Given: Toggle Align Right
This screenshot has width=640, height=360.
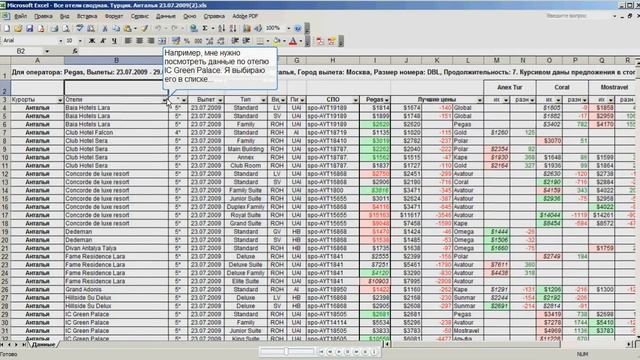Looking at the screenshot, I should tap(151, 41).
